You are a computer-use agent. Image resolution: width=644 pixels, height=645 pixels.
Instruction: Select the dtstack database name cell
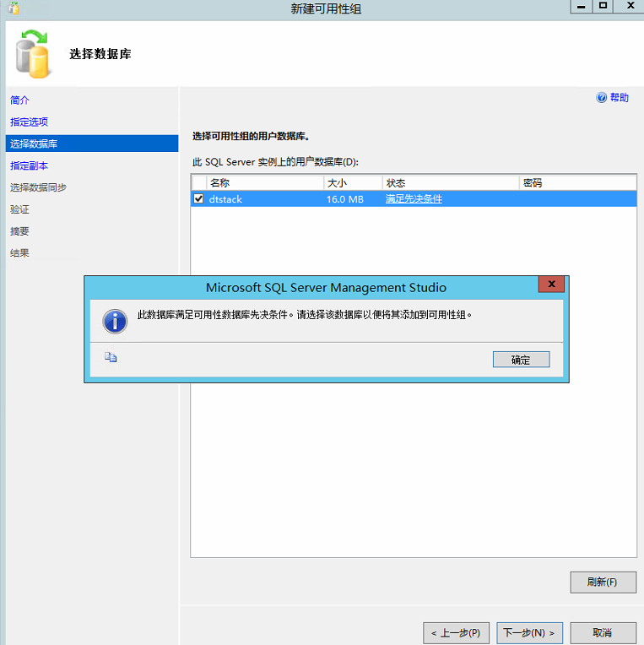225,199
